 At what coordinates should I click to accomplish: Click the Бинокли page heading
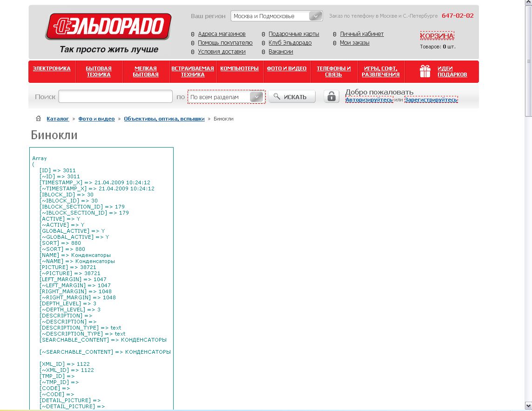coord(54,135)
